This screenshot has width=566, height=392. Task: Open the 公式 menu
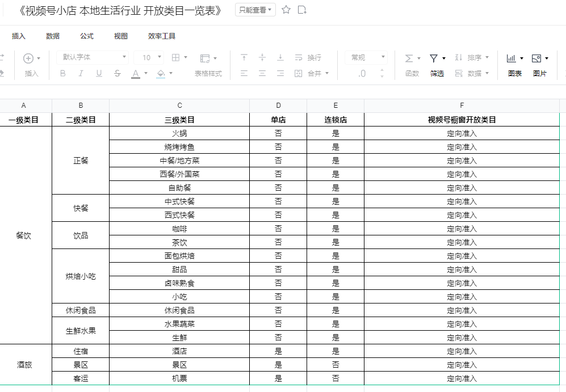click(x=87, y=36)
